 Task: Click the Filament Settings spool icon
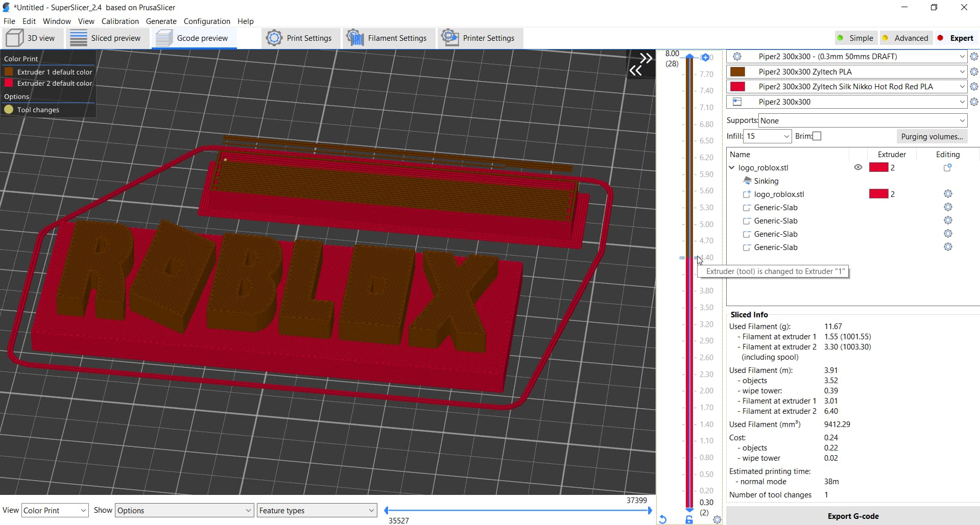click(x=355, y=38)
